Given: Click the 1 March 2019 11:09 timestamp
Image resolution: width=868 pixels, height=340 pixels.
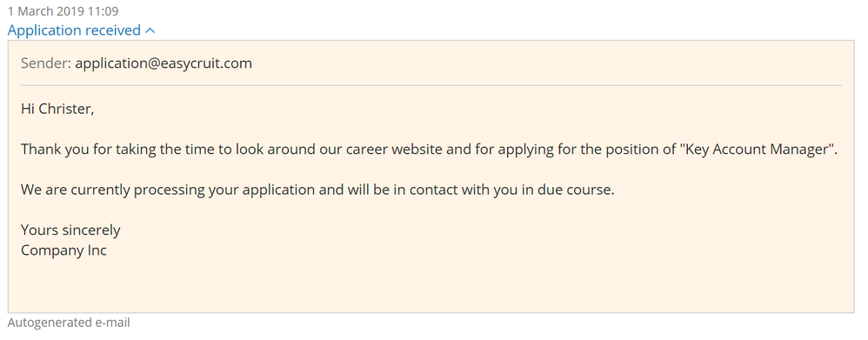Looking at the screenshot, I should pyautogui.click(x=63, y=11).
